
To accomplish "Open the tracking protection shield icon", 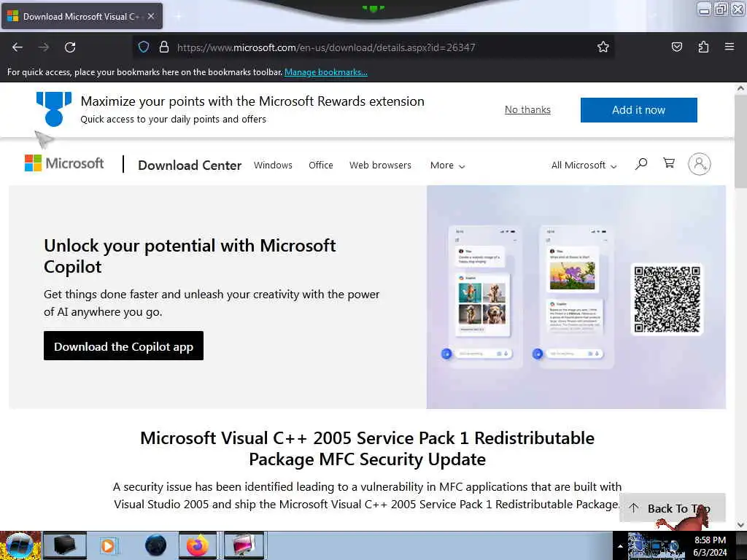I will 144,47.
